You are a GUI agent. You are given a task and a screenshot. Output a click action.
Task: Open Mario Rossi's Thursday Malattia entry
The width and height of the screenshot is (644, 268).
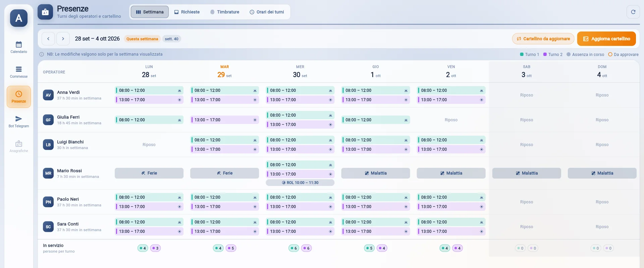coord(376,173)
